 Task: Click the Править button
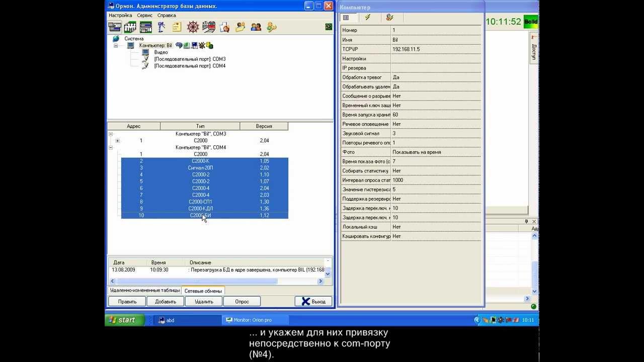127,302
